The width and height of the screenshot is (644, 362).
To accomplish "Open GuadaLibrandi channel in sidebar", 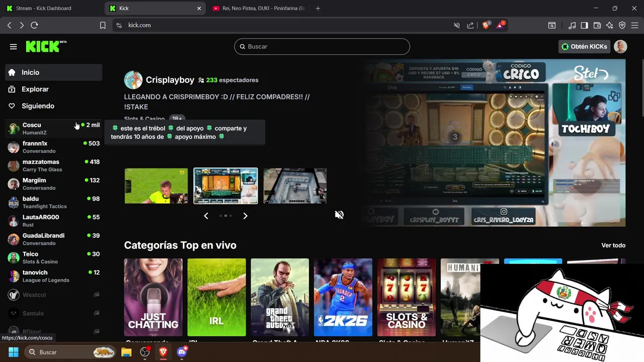I will [x=53, y=239].
